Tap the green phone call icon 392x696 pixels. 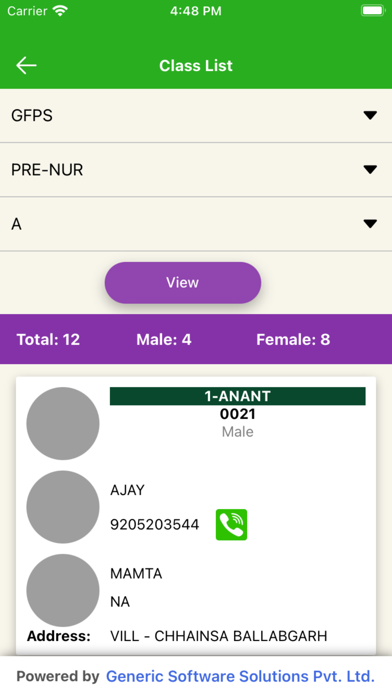231,525
